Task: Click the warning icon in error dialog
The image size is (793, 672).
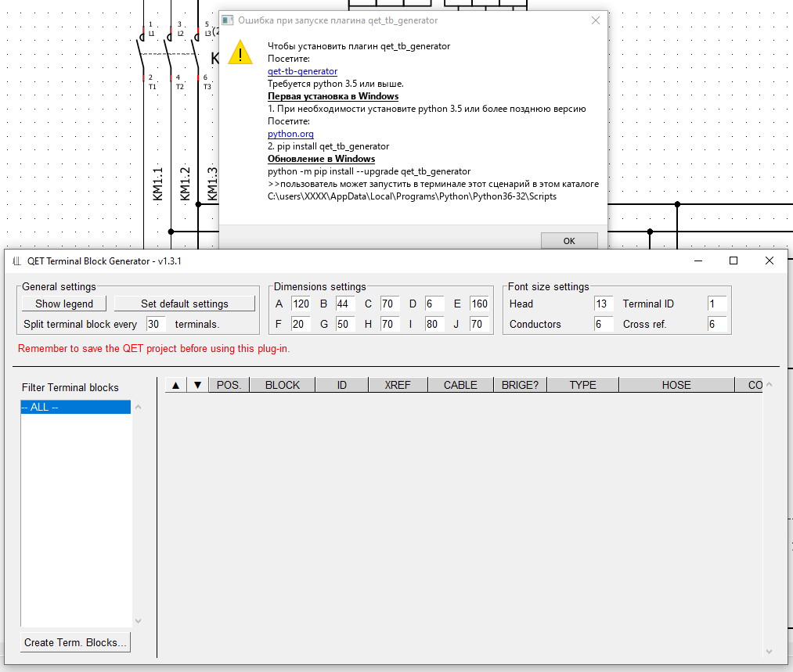Action: click(240, 53)
